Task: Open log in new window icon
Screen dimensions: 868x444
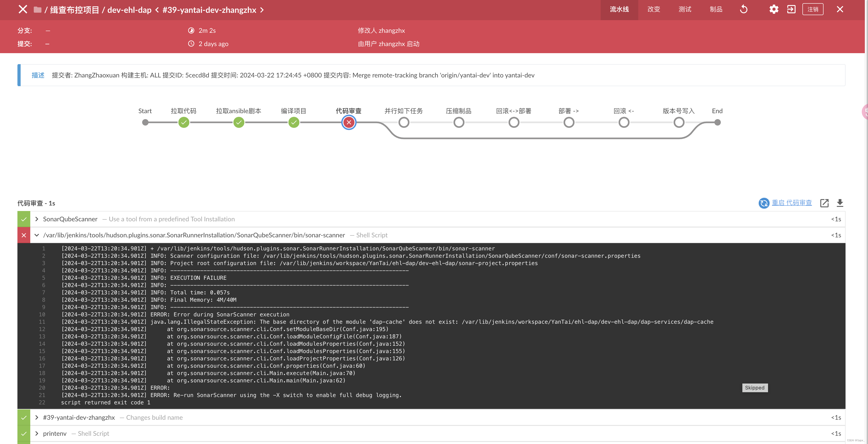Action: coord(824,203)
